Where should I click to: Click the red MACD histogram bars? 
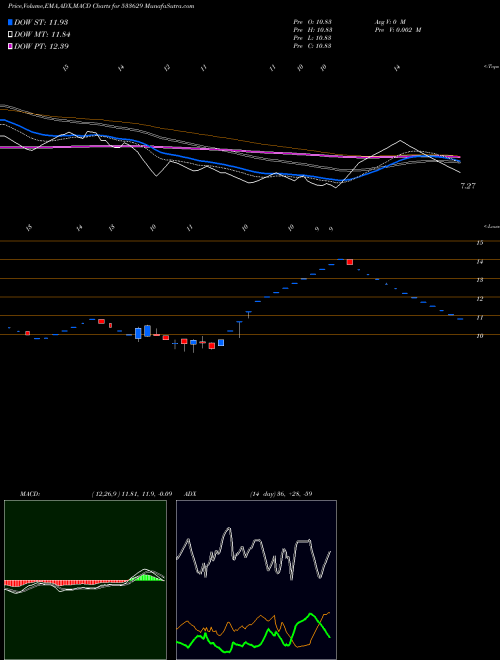(65, 583)
